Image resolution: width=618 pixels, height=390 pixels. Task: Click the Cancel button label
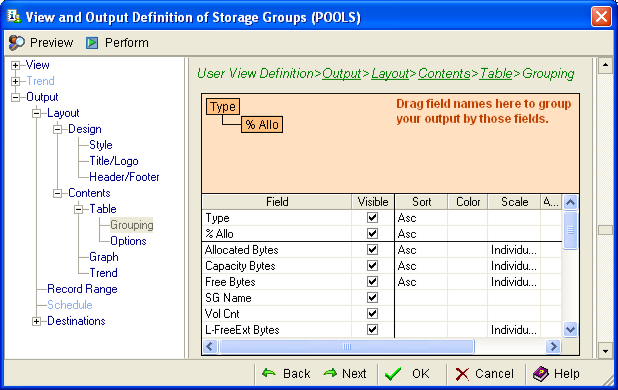point(494,373)
